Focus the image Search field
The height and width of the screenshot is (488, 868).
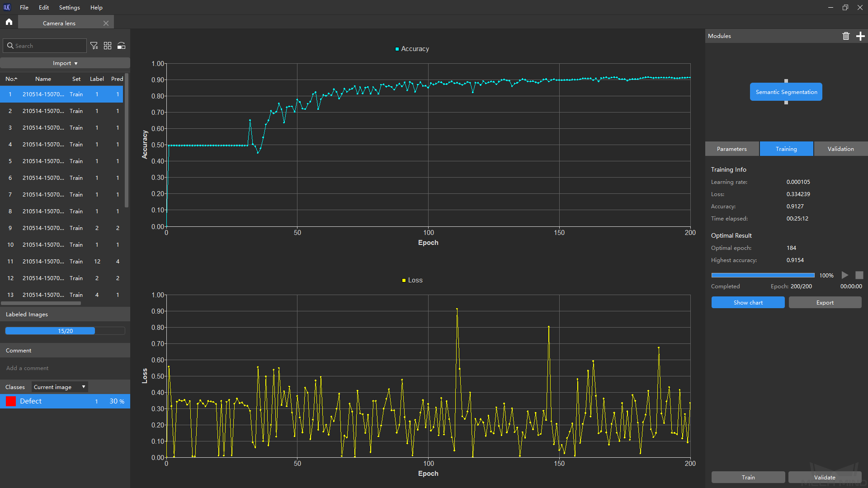coord(45,46)
